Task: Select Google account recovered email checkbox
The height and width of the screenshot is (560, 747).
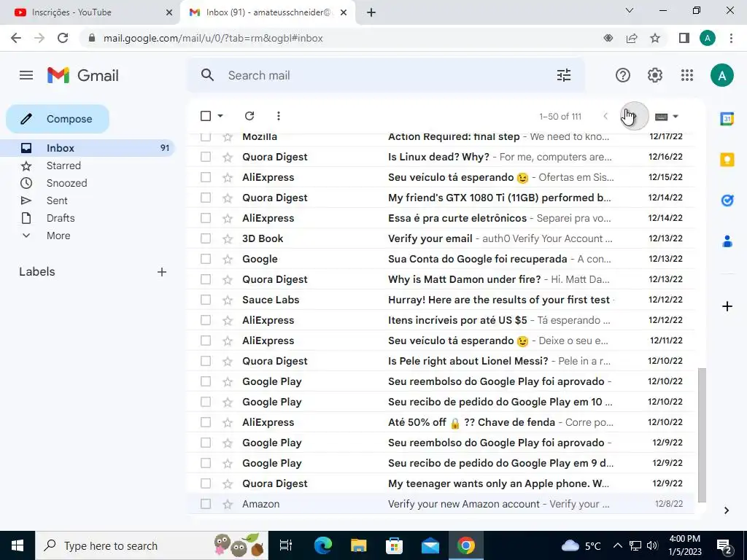Action: 206,259
